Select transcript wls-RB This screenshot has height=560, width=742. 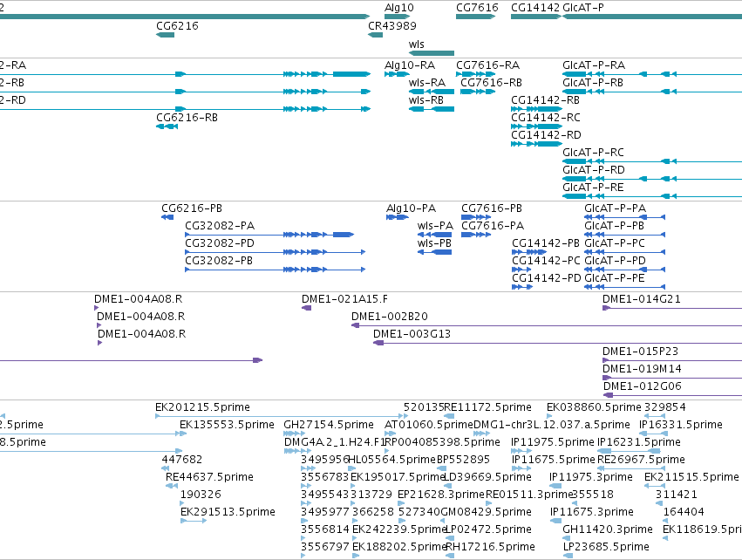426,100
